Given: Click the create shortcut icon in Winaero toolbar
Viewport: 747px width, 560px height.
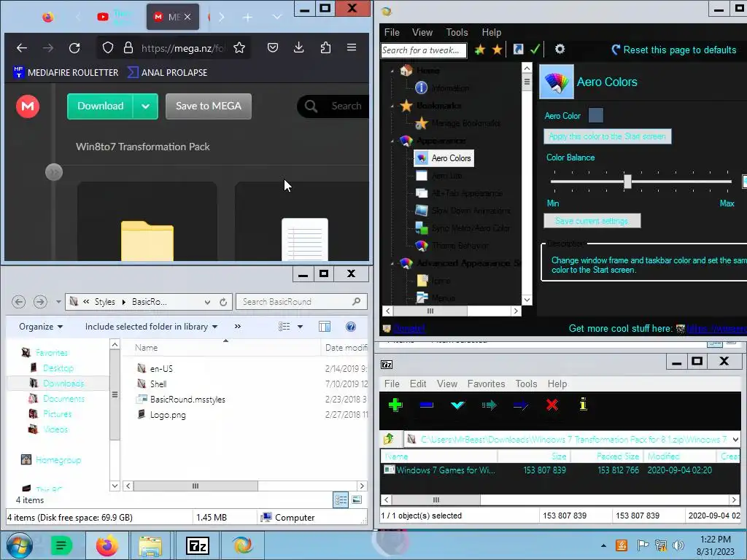Looking at the screenshot, I should click(518, 49).
